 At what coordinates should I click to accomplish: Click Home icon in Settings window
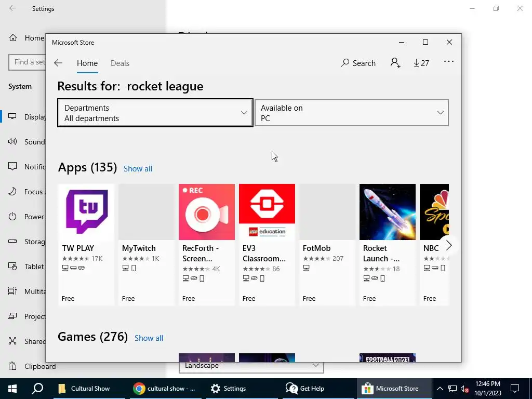13,37
